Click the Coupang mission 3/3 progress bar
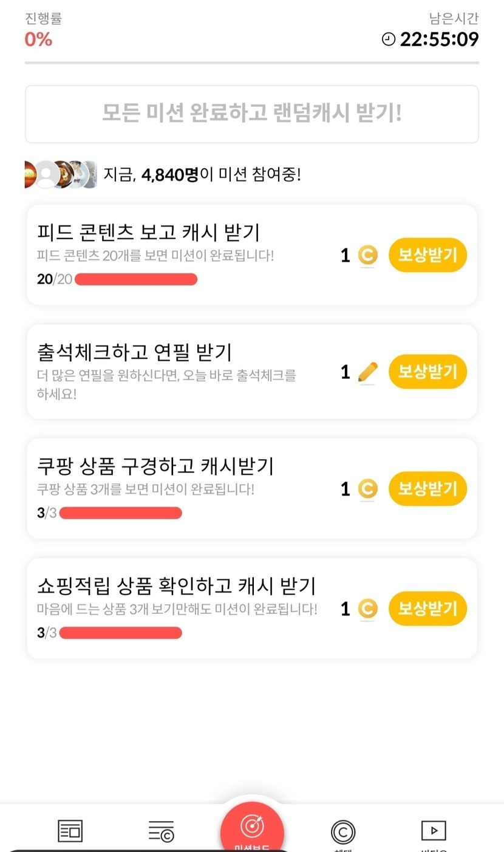This screenshot has height=852, width=504. coord(120,513)
